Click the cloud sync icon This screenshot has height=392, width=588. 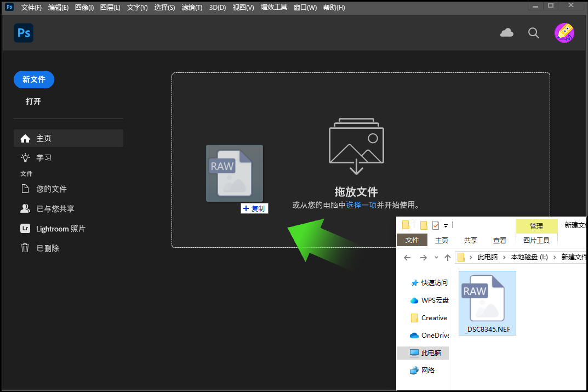(x=507, y=33)
